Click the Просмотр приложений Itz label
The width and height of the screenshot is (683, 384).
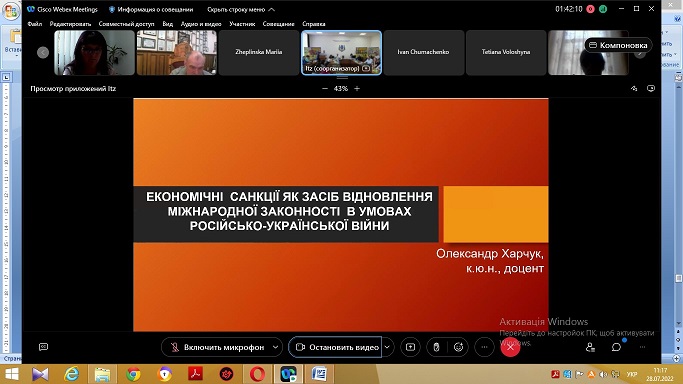pyautogui.click(x=73, y=89)
